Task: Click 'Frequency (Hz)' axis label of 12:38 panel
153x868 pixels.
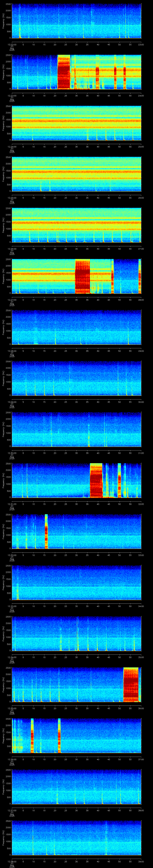Action: (x=3, y=838)
